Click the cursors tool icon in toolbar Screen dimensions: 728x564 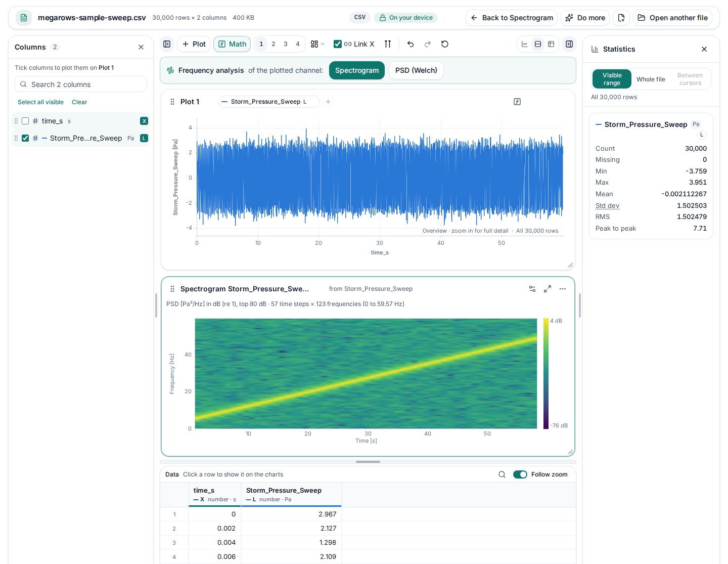tap(388, 44)
